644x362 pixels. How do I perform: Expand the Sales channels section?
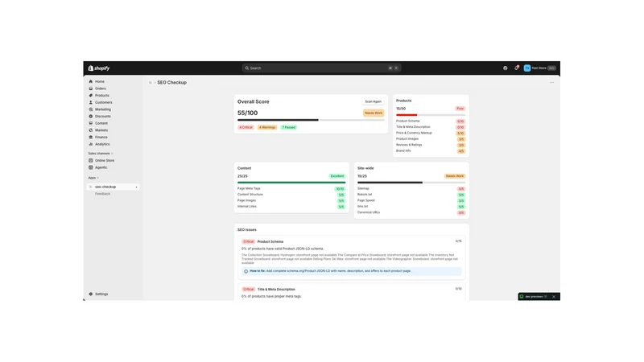point(100,154)
